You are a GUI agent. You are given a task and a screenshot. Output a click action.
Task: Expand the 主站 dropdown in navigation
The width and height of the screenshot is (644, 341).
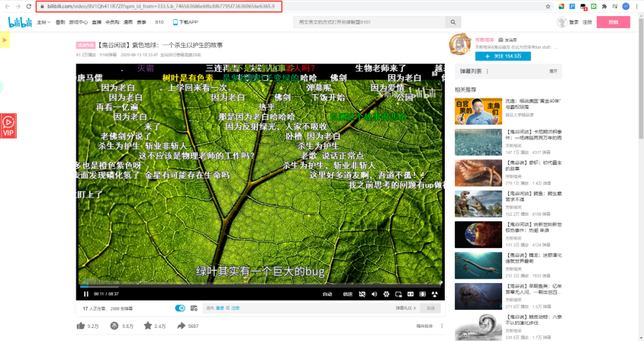[44, 22]
